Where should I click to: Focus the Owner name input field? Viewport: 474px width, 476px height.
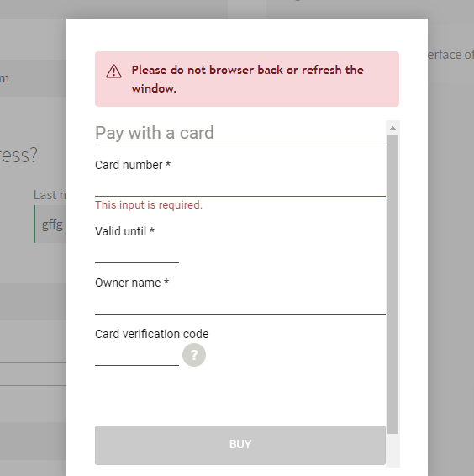coord(240,304)
